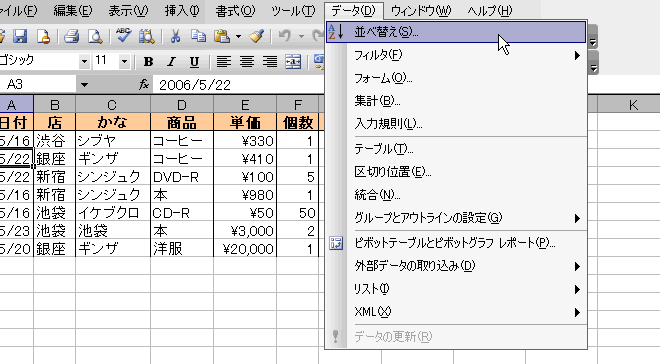Align cell text left
Screen dimensions: 660x364
pyautogui.click(x=224, y=62)
